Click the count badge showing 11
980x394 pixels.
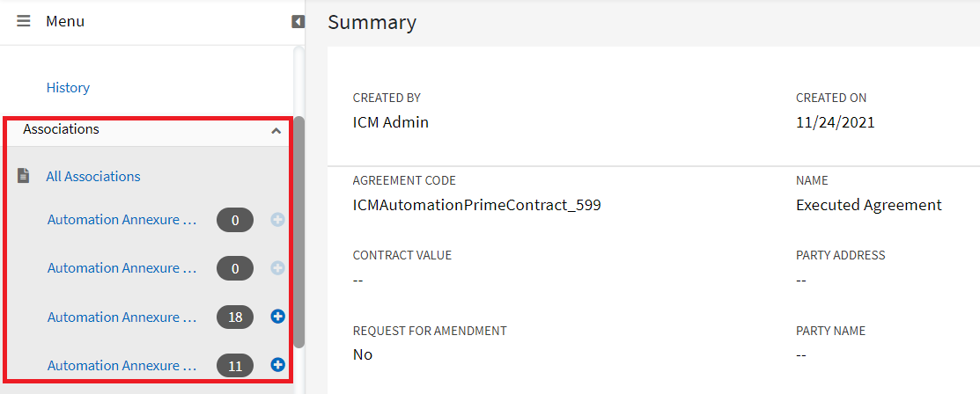pyautogui.click(x=235, y=365)
